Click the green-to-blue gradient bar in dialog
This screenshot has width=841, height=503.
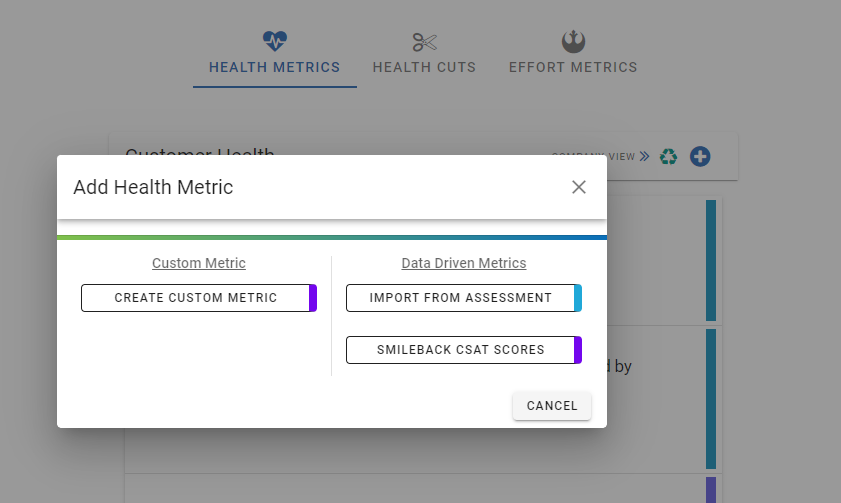(x=332, y=237)
